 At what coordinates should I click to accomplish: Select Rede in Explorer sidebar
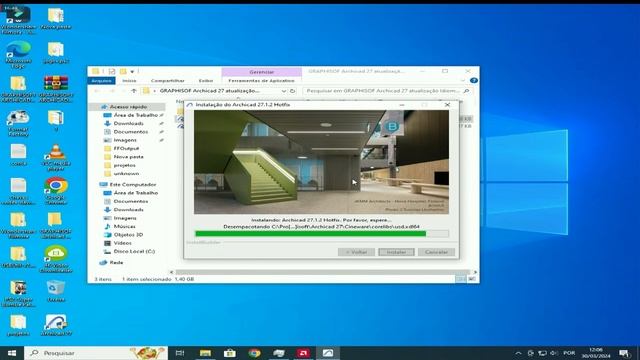tap(116, 262)
